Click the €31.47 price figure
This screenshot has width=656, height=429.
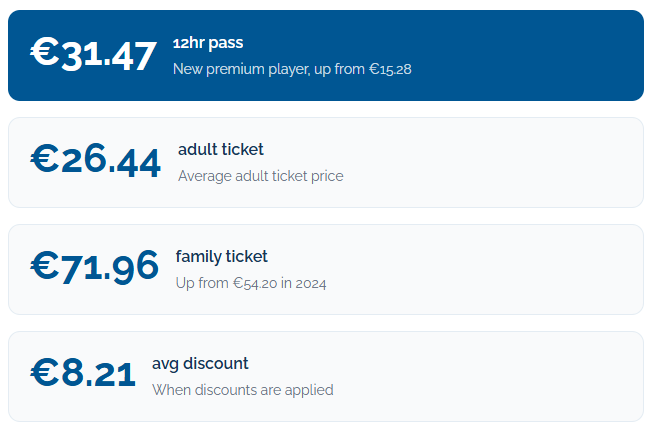(93, 54)
